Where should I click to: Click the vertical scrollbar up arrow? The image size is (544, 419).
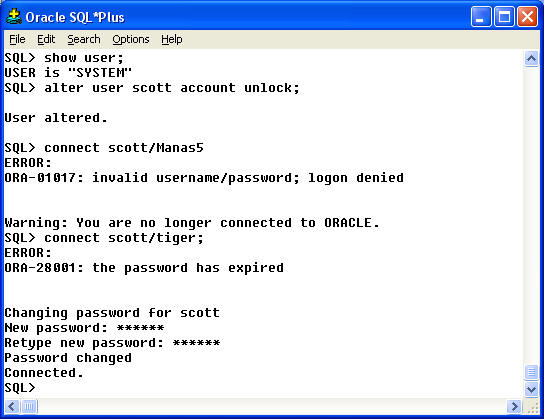click(531, 59)
